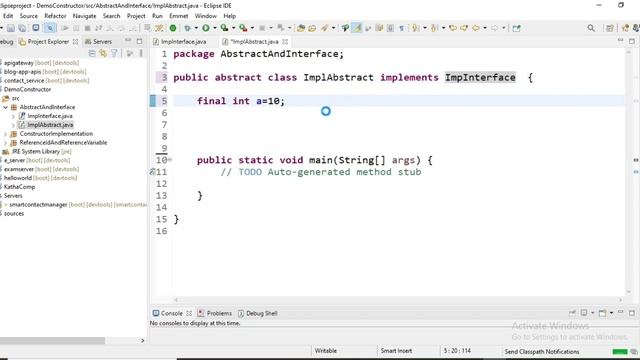Open the Navigate menu
640x360 pixels.
click(x=84, y=16)
